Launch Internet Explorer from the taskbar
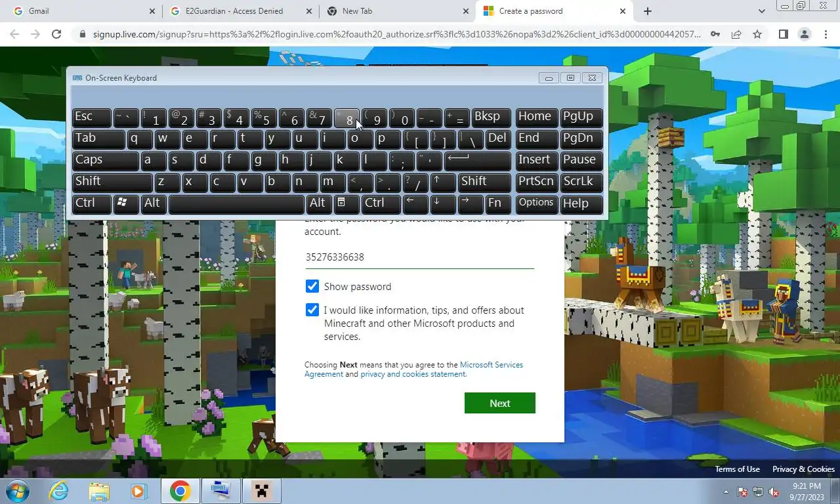The image size is (840, 504). tap(58, 491)
